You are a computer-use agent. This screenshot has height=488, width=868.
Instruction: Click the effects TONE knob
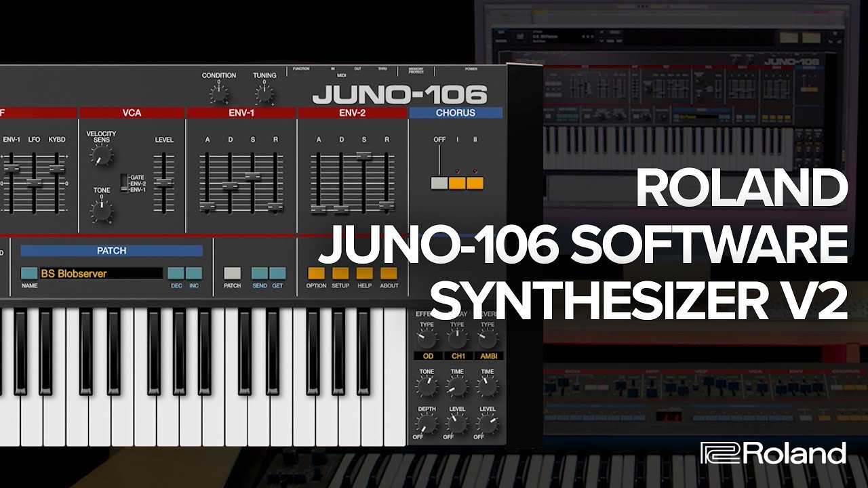pos(427,387)
